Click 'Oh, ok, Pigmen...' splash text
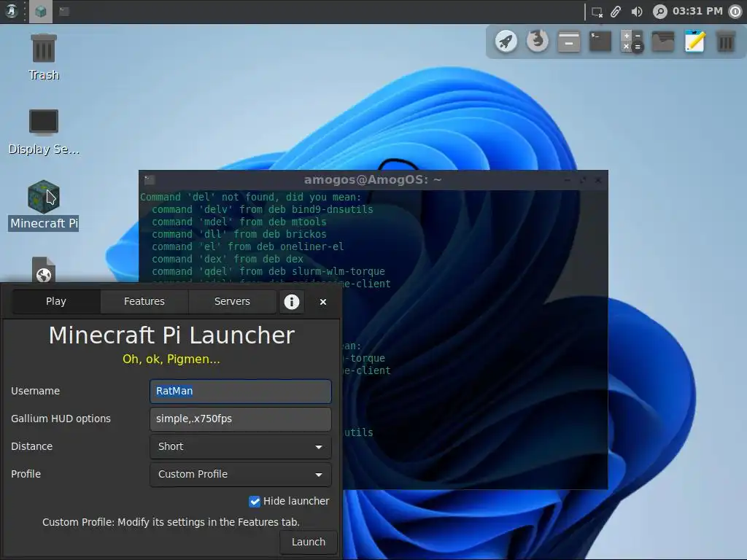The image size is (747, 560). [x=171, y=359]
